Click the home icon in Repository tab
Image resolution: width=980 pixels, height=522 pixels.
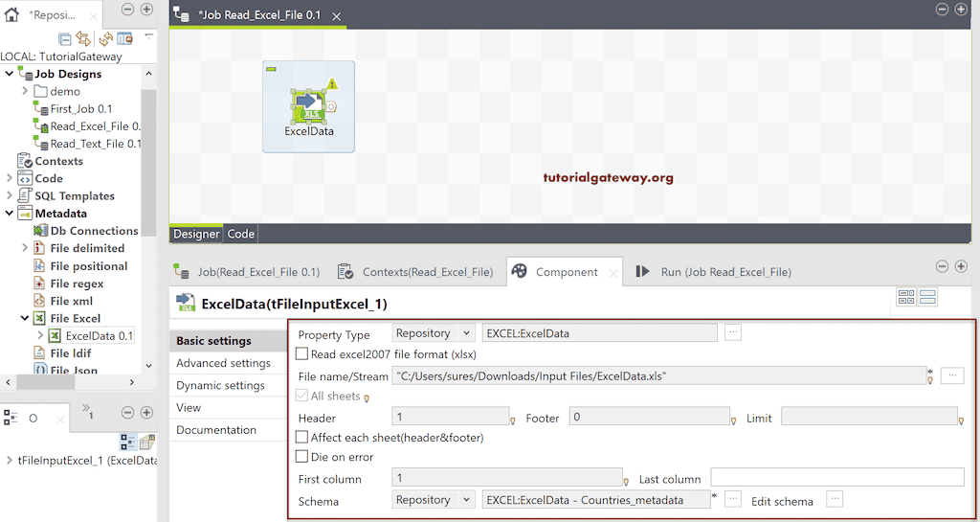pyautogui.click(x=11, y=15)
